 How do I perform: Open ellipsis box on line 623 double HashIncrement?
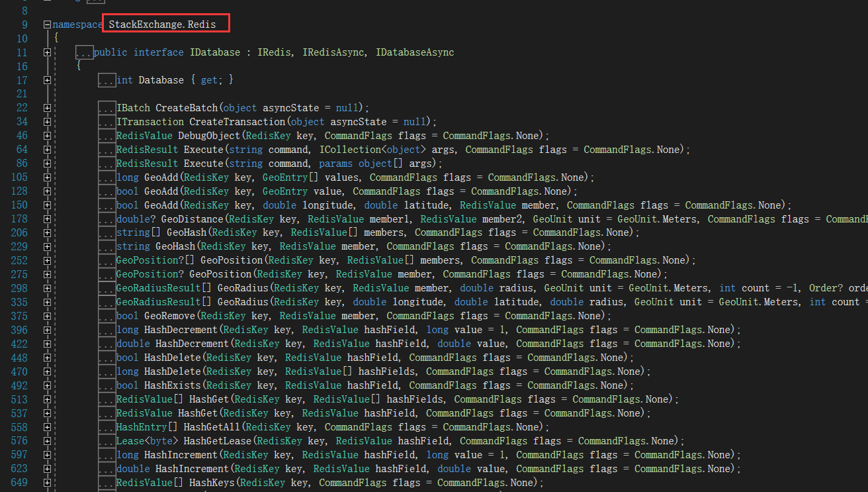[107, 469]
